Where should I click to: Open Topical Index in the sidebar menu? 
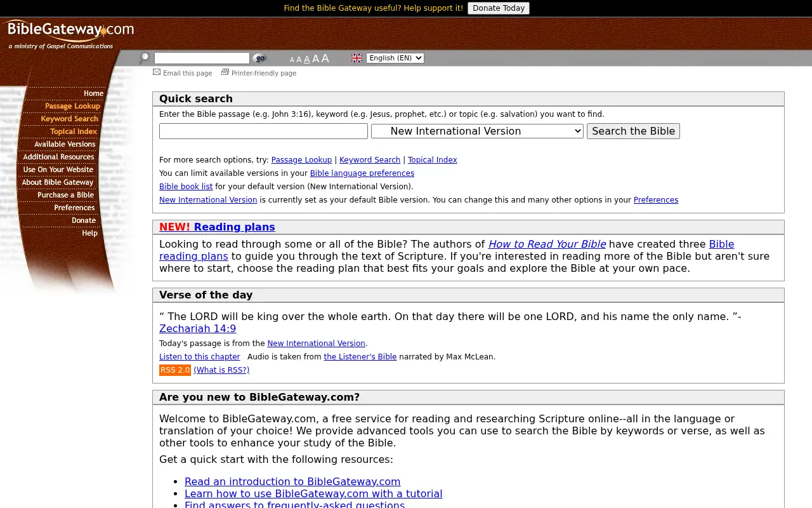[74, 131]
